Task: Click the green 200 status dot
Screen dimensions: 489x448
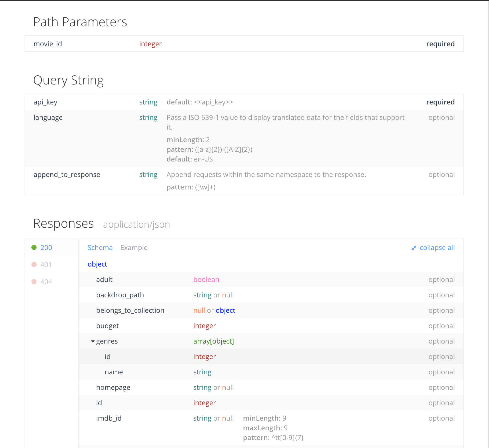Action: click(34, 247)
